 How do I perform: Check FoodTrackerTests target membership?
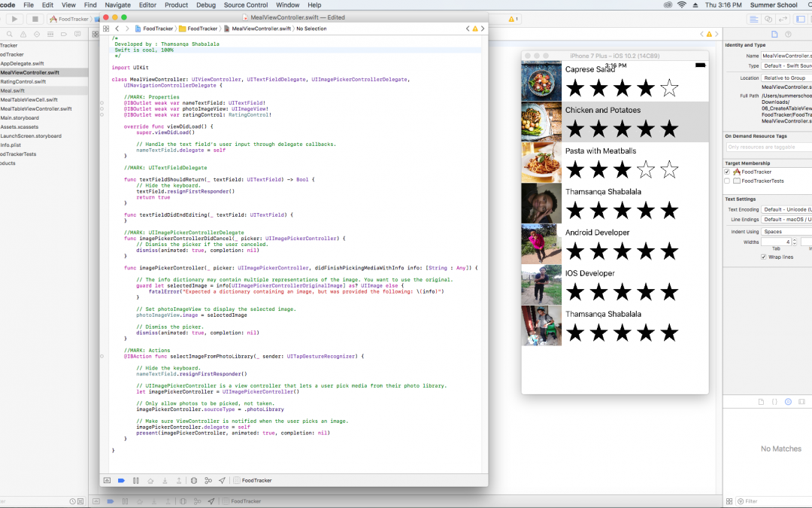click(x=727, y=181)
